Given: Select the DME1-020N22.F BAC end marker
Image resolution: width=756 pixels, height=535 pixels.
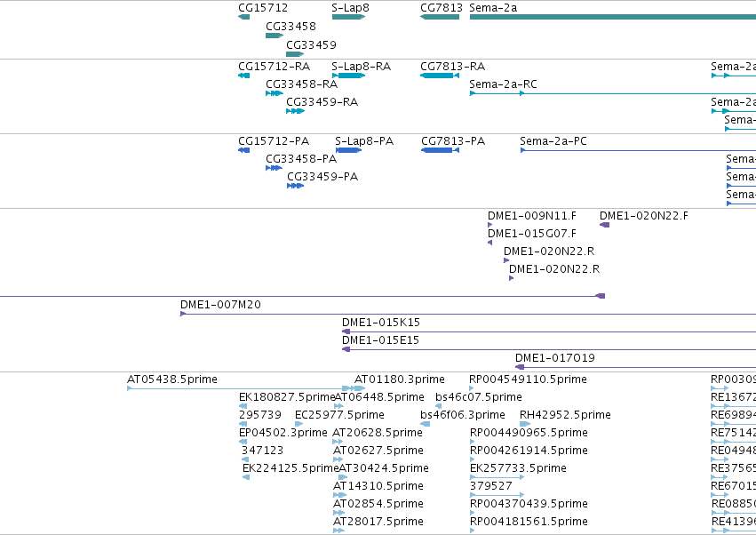Looking at the screenshot, I should click(605, 225).
